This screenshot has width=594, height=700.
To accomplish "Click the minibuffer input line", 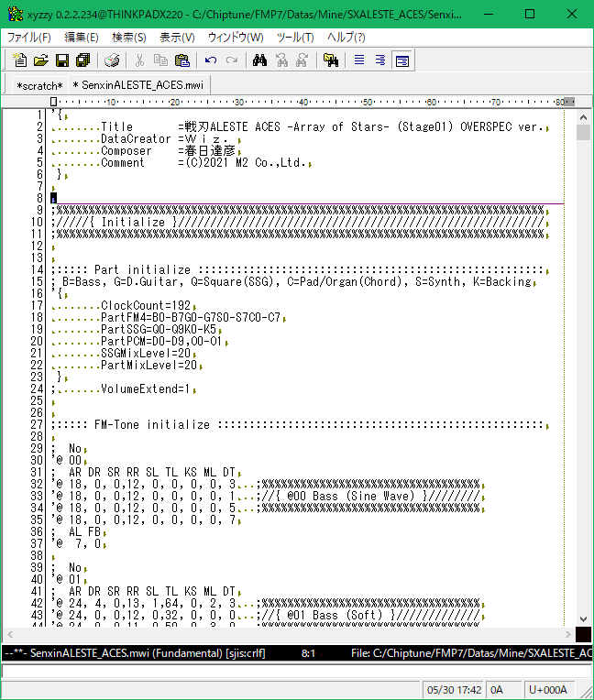I will pos(297,671).
